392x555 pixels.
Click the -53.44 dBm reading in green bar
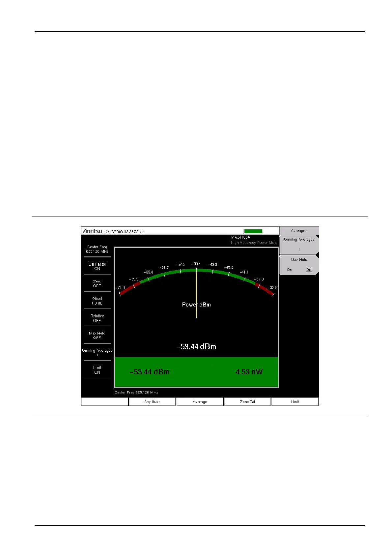(150, 372)
